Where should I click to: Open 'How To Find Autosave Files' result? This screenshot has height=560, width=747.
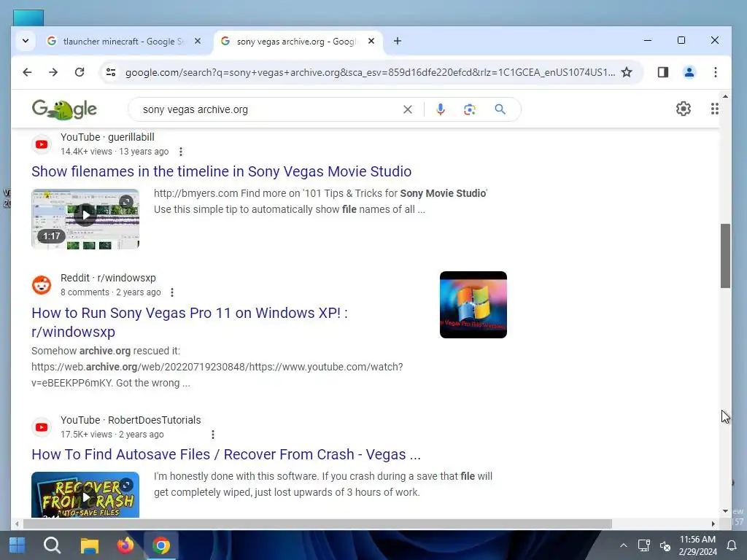226,455
